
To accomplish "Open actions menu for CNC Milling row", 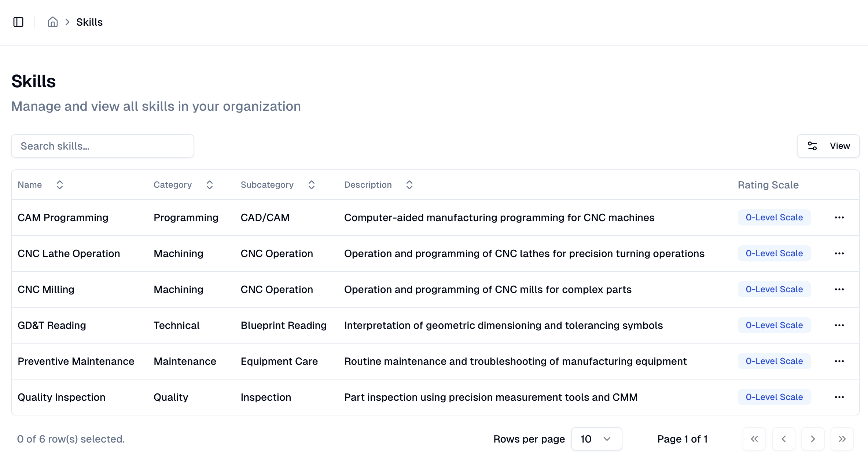I will pos(839,289).
